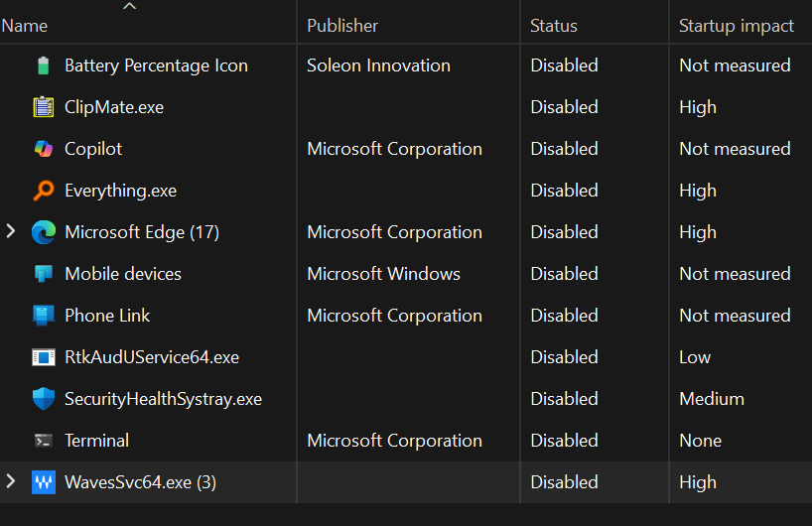Image resolution: width=812 pixels, height=526 pixels.
Task: Click Not measured impact of Battery Percentage Icon
Action: coord(735,66)
